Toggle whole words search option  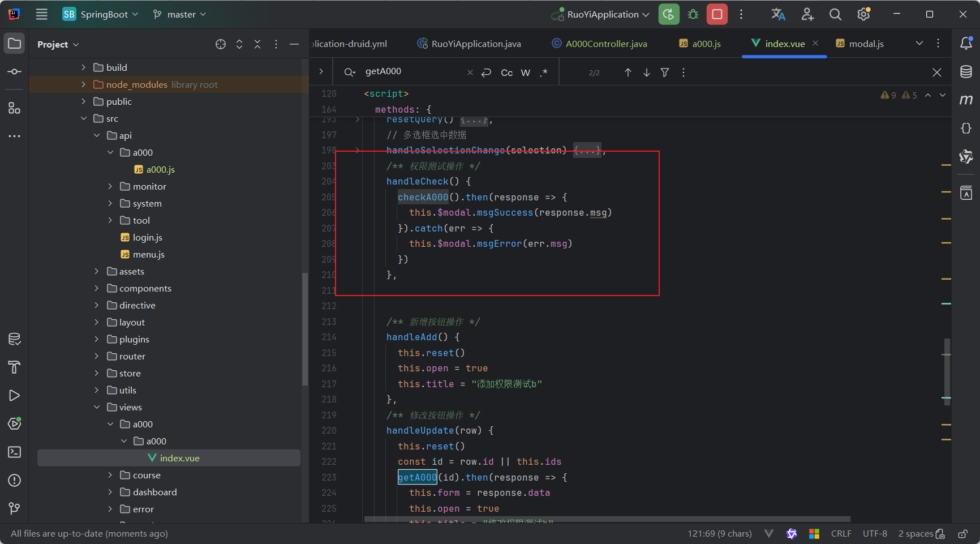(x=525, y=72)
